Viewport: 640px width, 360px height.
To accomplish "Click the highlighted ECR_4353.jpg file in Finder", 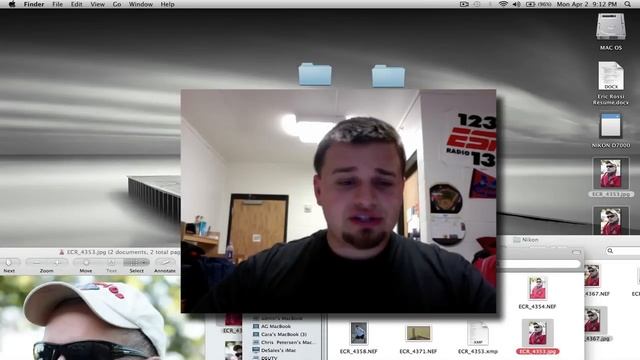I will coord(538,337).
